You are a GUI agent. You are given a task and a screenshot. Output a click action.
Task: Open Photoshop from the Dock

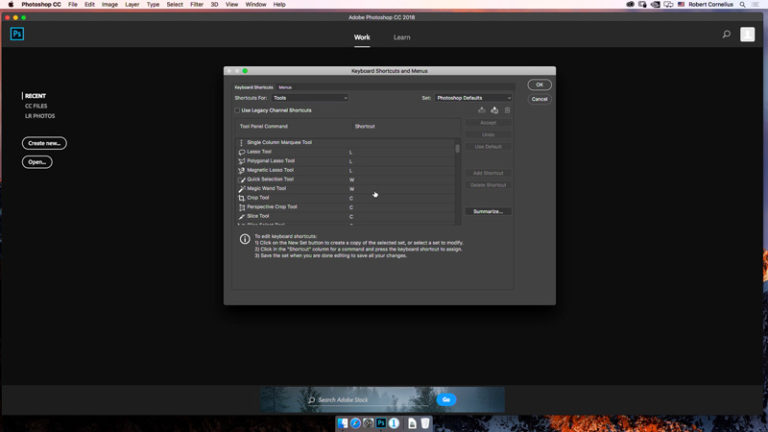click(x=381, y=423)
